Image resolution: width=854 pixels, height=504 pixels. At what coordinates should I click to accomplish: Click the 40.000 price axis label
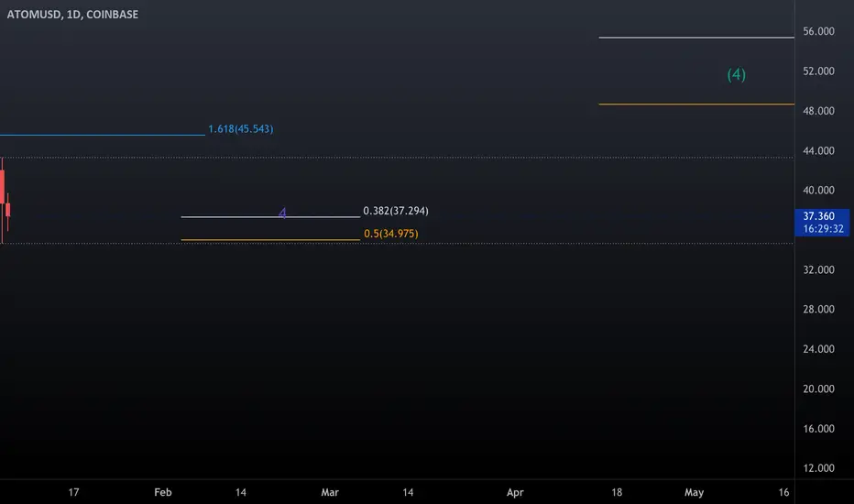818,191
